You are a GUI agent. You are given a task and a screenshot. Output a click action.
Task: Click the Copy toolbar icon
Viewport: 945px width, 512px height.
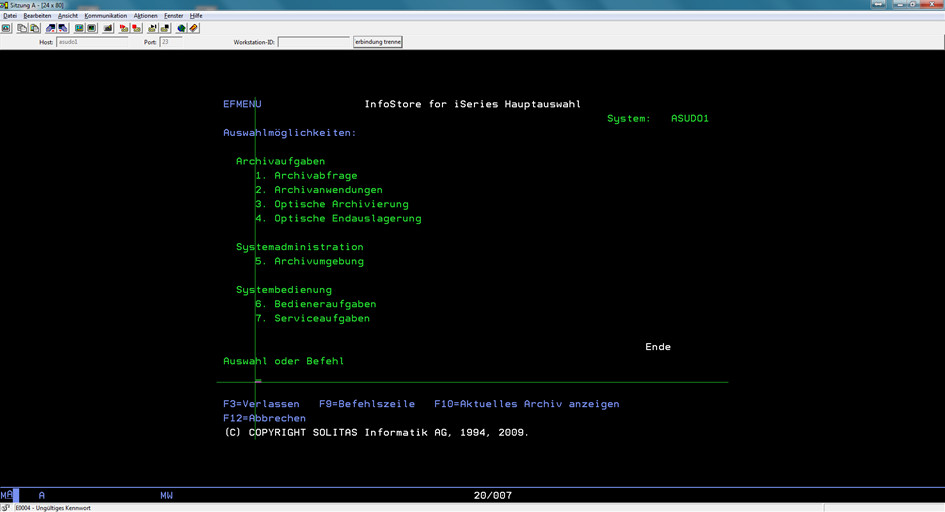(x=21, y=28)
